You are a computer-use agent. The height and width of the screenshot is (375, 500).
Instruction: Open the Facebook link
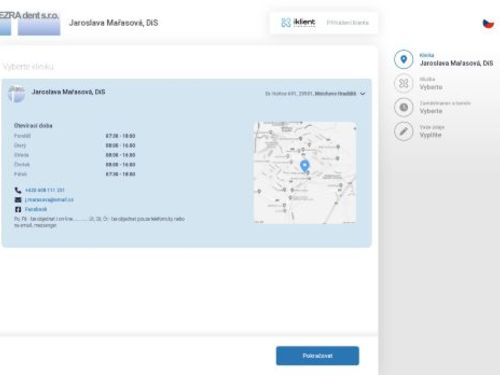(x=36, y=209)
